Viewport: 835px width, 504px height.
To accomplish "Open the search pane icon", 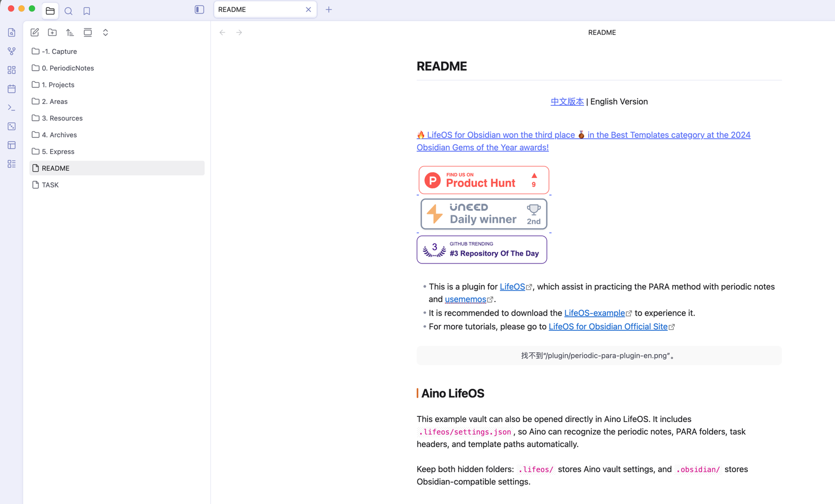I will point(68,10).
